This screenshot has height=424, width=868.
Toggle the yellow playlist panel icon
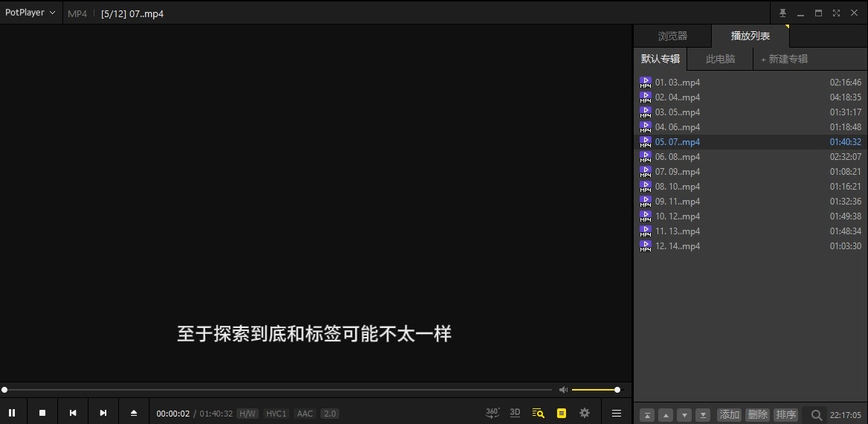(x=562, y=413)
